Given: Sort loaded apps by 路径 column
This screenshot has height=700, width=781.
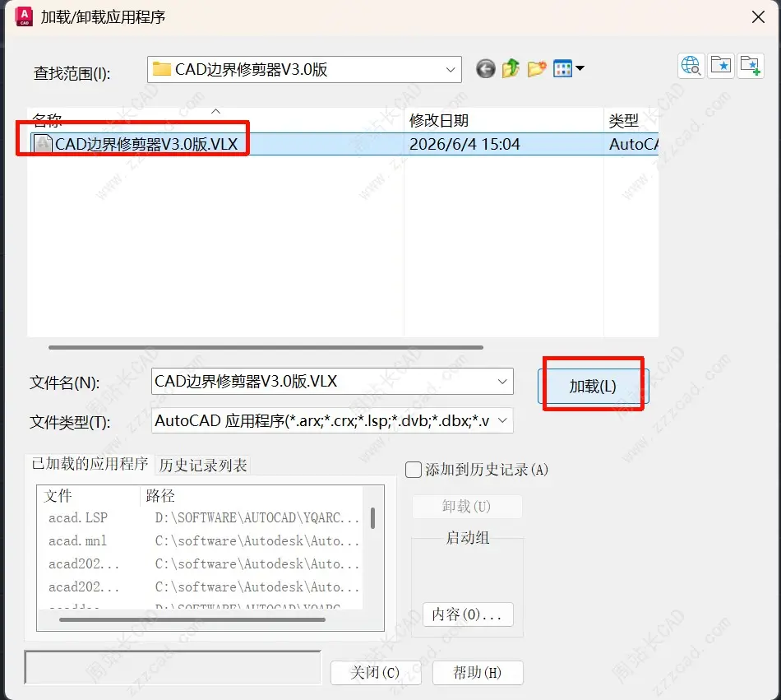Looking at the screenshot, I should [x=252, y=496].
